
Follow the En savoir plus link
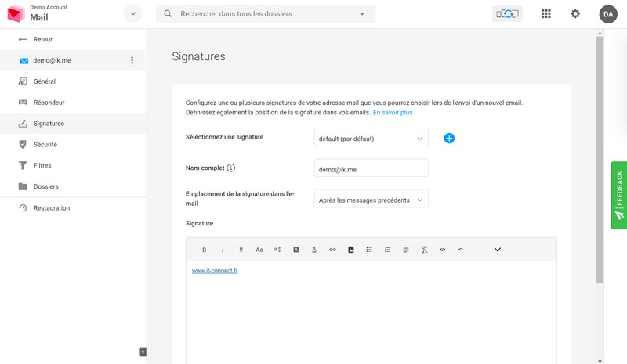[393, 112]
